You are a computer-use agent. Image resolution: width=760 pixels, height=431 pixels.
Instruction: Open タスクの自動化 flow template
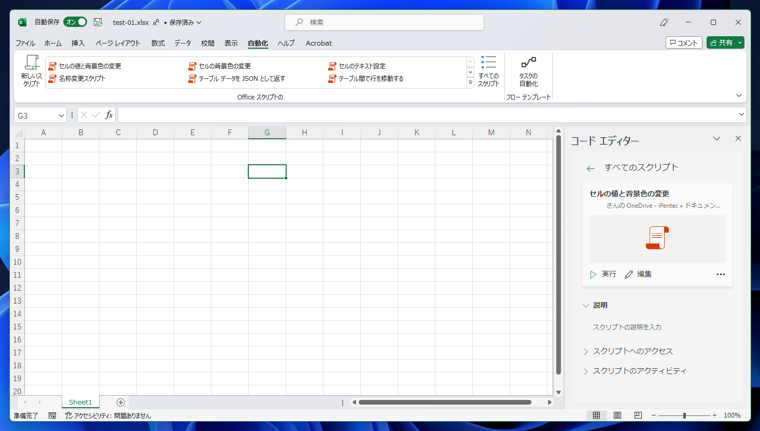point(528,71)
